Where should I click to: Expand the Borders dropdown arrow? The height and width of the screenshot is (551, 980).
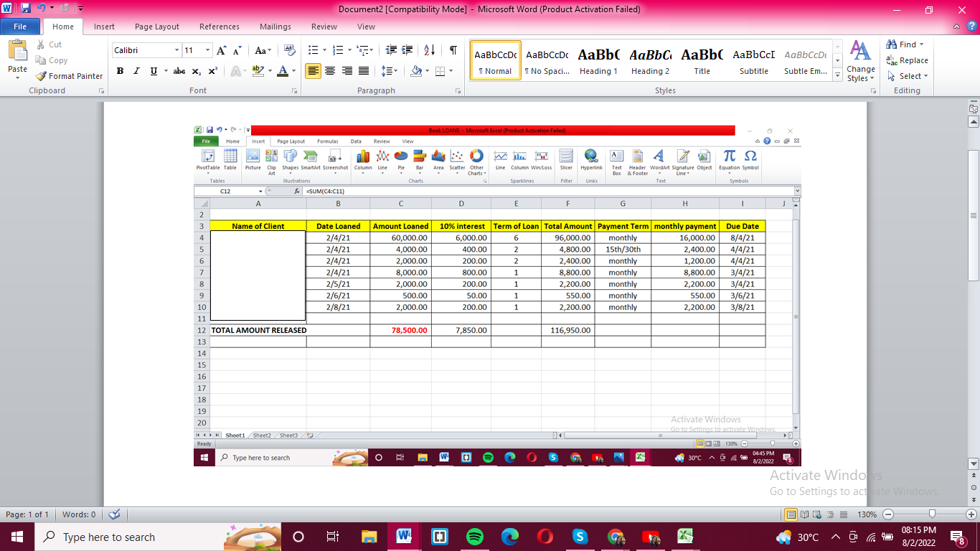pos(450,71)
